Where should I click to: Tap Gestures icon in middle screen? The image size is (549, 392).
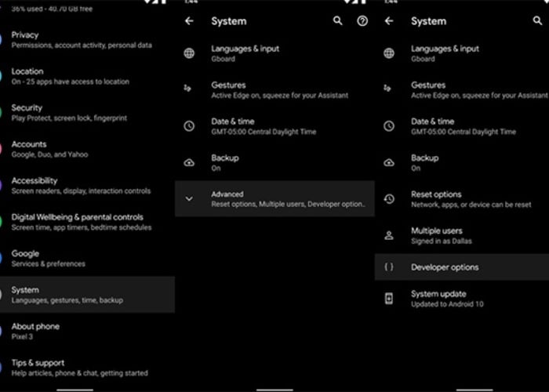(x=187, y=88)
